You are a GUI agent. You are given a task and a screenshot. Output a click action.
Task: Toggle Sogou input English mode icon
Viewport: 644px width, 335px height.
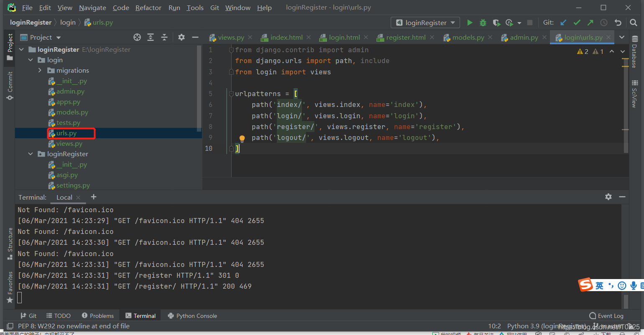click(600, 285)
